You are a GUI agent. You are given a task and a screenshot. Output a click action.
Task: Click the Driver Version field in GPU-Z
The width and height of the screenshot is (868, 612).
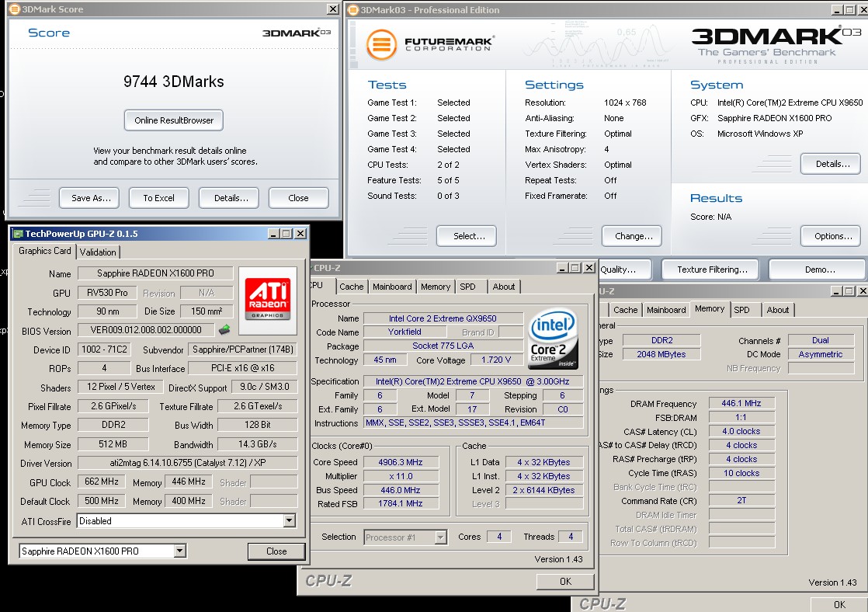coord(188,463)
